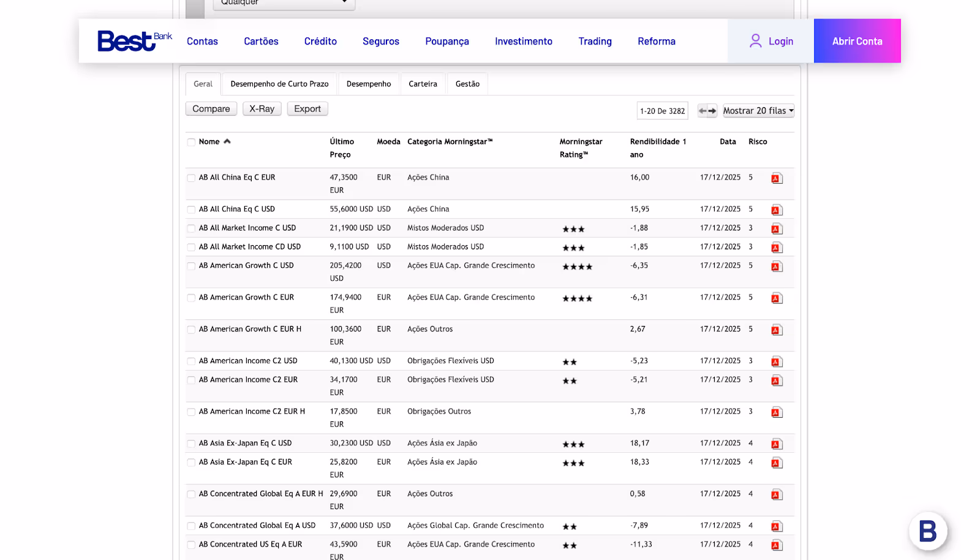Open PDF for AB American Growth C EUR
Image resolution: width=980 pixels, height=560 pixels.
click(777, 298)
